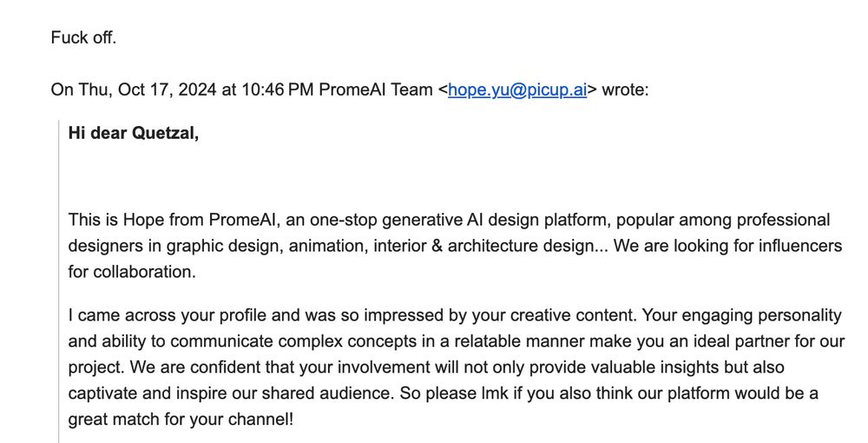868x443 pixels.
Task: Click the 'PromeAI Team' sender name
Action: click(x=376, y=89)
